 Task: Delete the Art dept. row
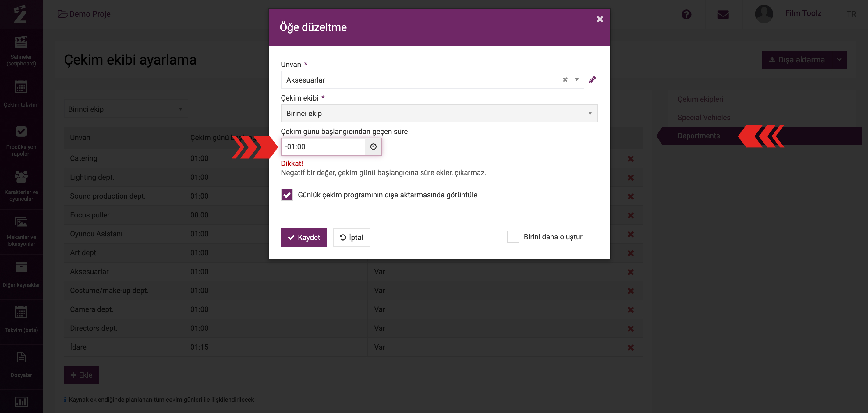(631, 253)
